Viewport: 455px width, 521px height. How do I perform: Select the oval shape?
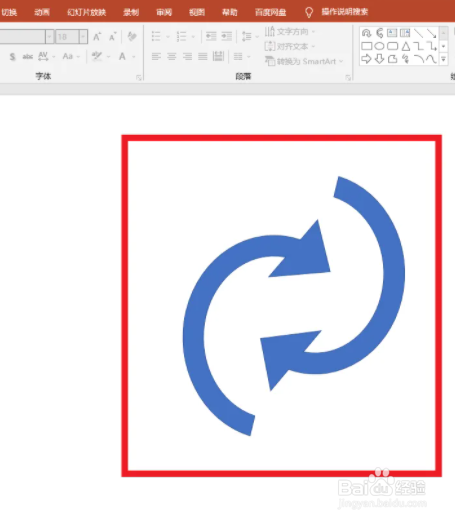[x=379, y=46]
